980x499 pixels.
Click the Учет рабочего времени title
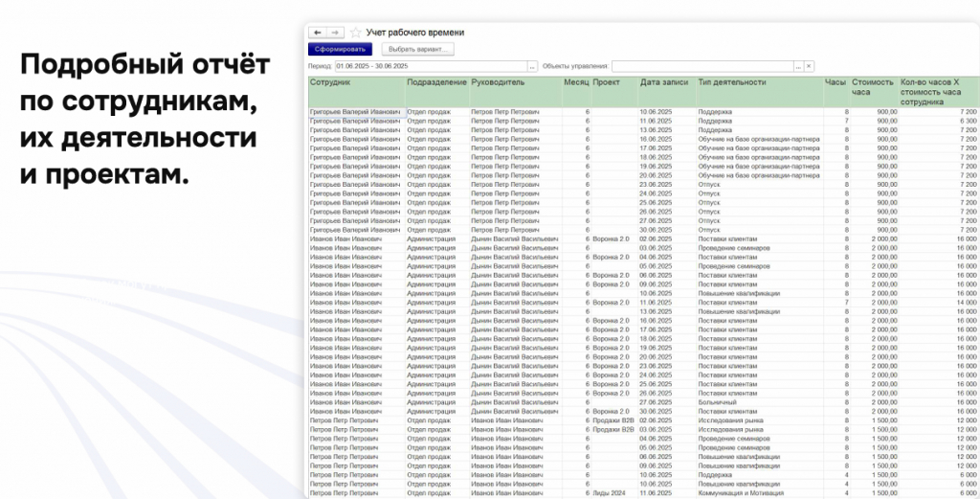(x=415, y=33)
